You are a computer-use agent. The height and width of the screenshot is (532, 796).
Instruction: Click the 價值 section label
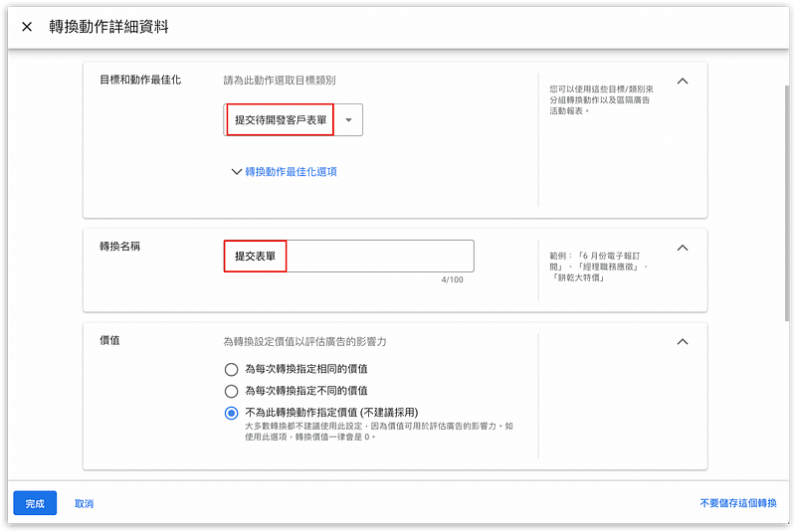(x=109, y=340)
